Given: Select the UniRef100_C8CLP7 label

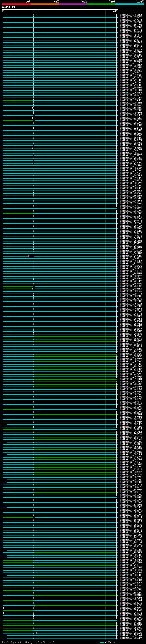Looking at the screenshot, I should (x=131, y=638).
